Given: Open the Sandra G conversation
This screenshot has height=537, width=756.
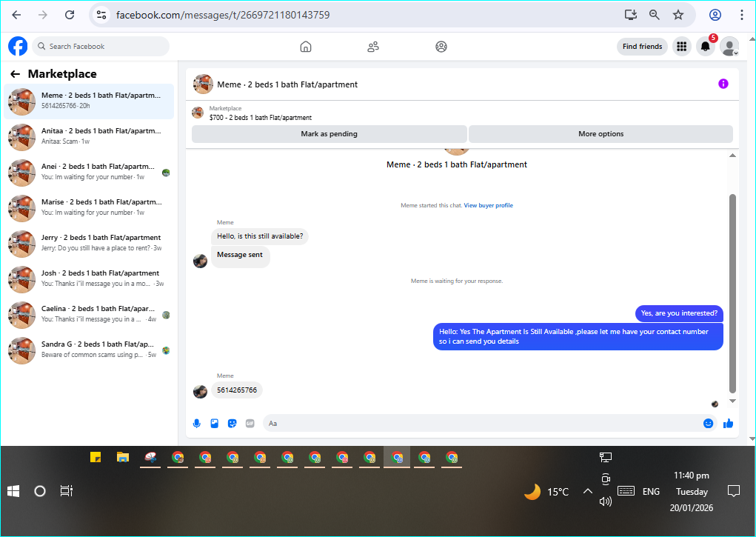Looking at the screenshot, I should pyautogui.click(x=89, y=350).
